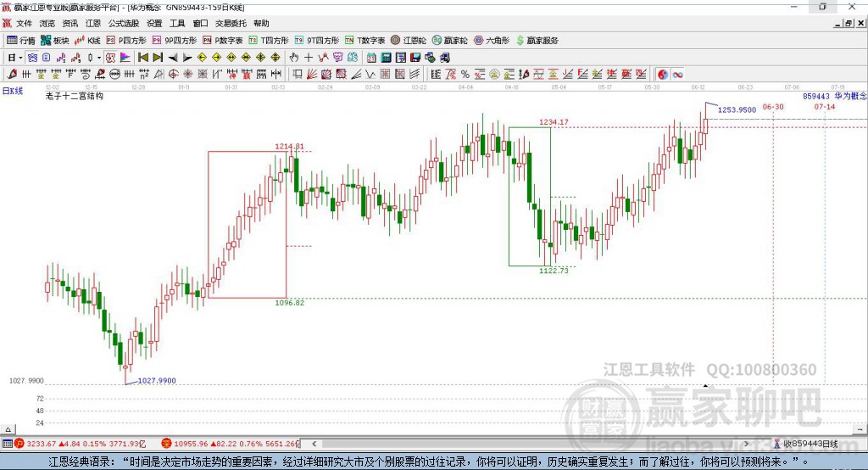
Task: Select the red pen drawing tool
Action: pos(12,75)
